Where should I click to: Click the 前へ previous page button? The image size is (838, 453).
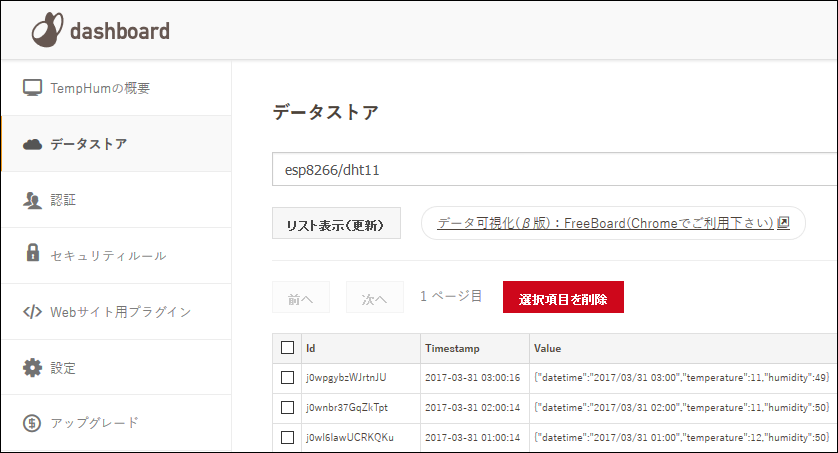pyautogui.click(x=301, y=297)
